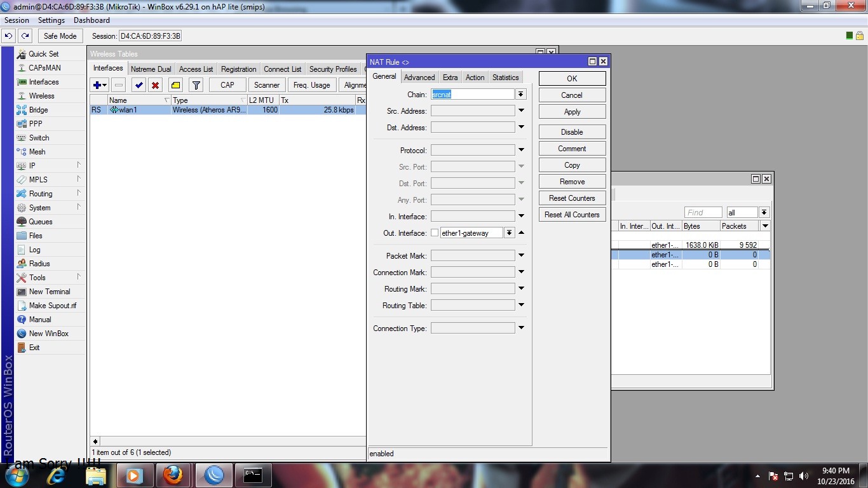Toggle Safe Mode
This screenshot has height=488, width=868.
coord(60,36)
